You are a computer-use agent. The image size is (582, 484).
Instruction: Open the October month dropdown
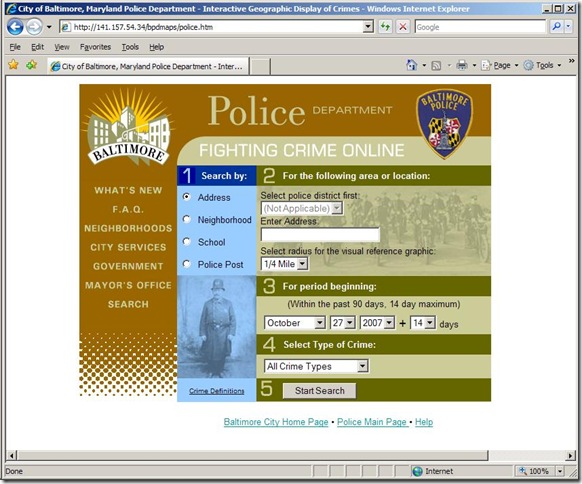[295, 323]
